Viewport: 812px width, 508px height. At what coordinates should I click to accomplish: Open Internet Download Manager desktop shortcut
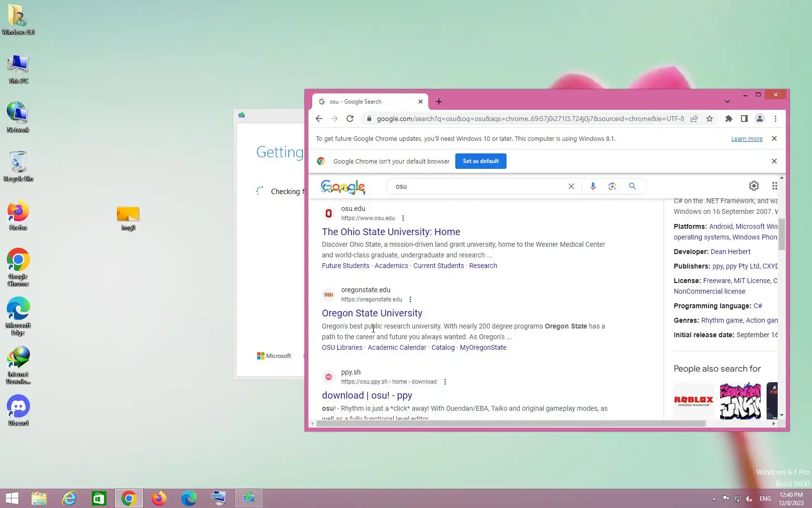tap(18, 365)
